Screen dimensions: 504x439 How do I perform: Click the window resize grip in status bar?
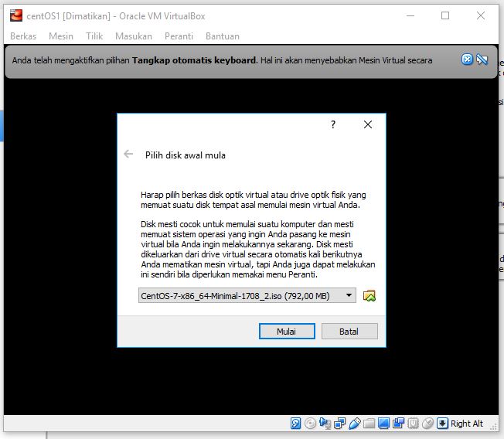pyautogui.click(x=494, y=427)
